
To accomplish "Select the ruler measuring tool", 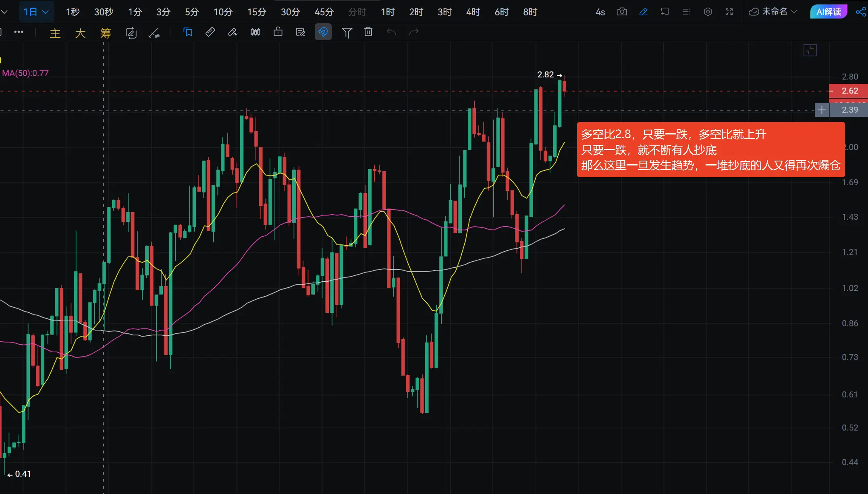I will (210, 32).
